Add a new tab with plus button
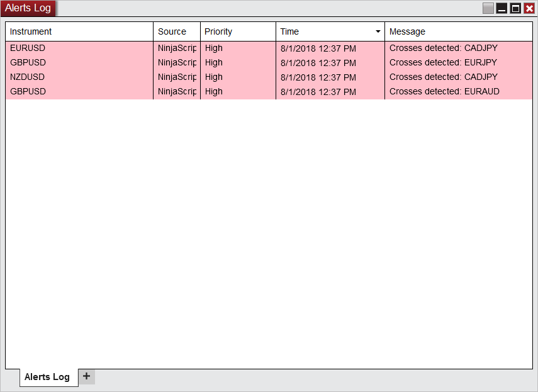 (x=86, y=376)
